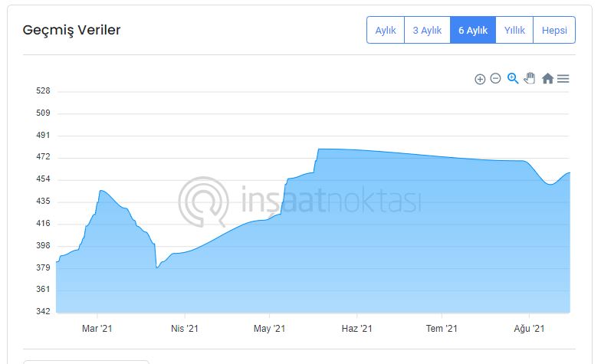Click the Nis '21 axis label
601x364 pixels.
click(184, 328)
